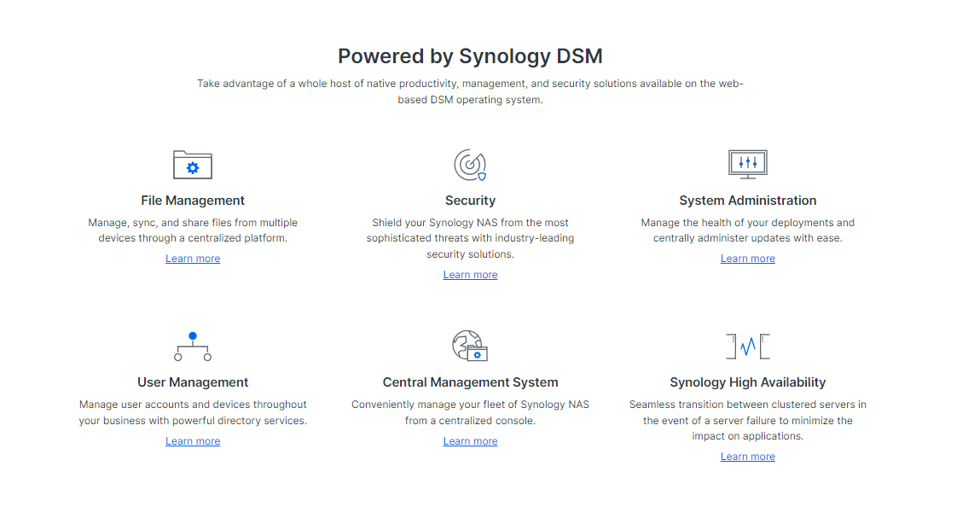Click the Central Management System globe icon
Viewport: 980px width, 507px height.
[x=470, y=346]
